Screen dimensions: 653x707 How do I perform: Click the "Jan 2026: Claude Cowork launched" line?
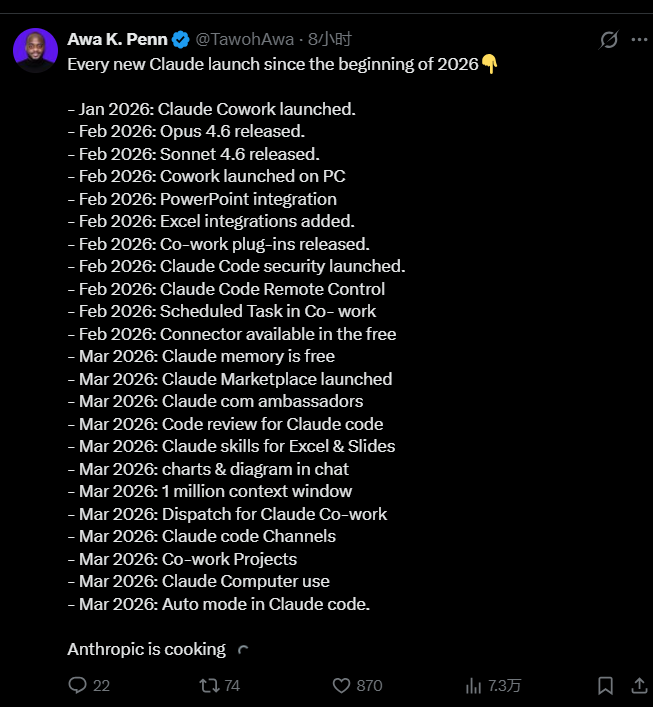point(211,109)
